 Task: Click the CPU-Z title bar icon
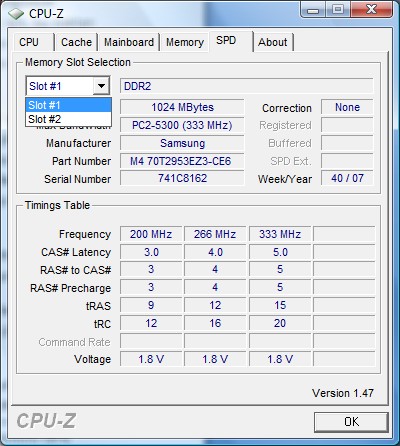coord(16,14)
